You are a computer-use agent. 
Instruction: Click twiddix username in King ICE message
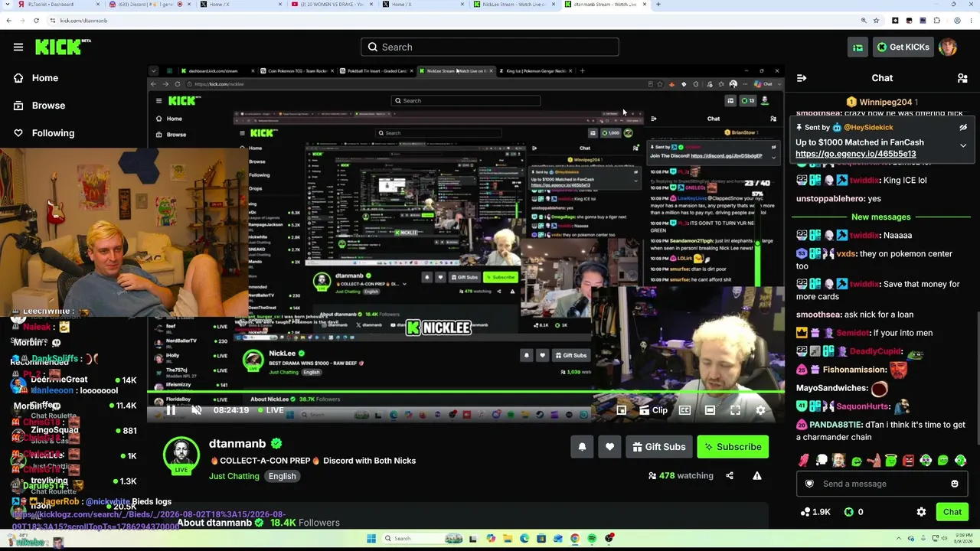pyautogui.click(x=864, y=181)
